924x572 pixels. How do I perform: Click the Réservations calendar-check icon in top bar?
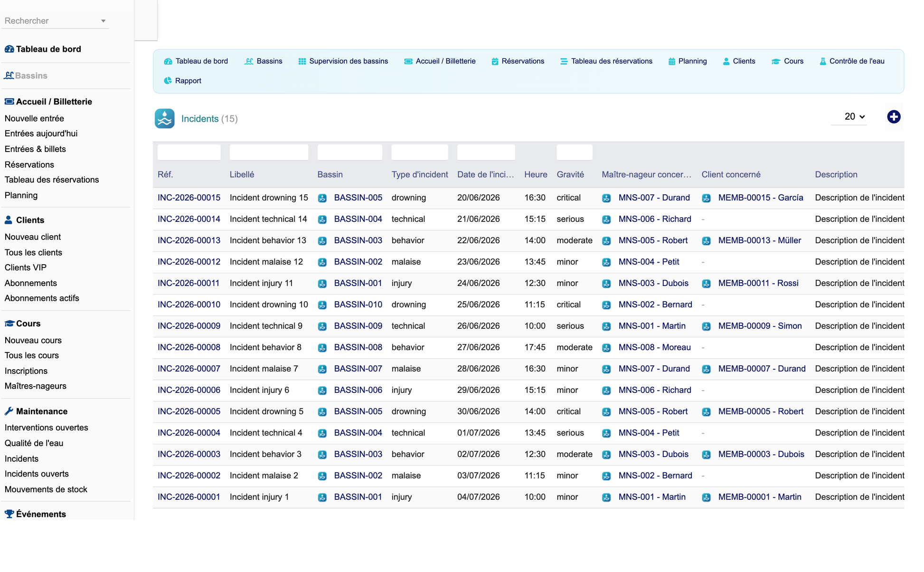point(495,61)
